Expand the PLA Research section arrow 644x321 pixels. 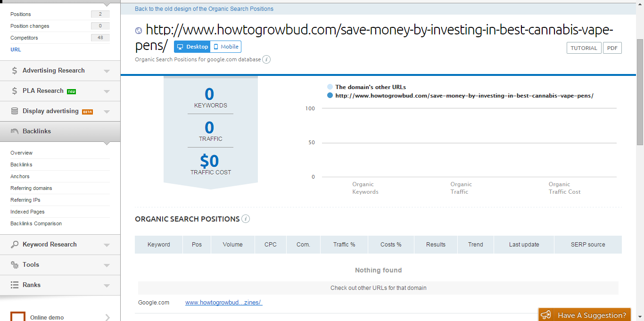[x=107, y=91]
